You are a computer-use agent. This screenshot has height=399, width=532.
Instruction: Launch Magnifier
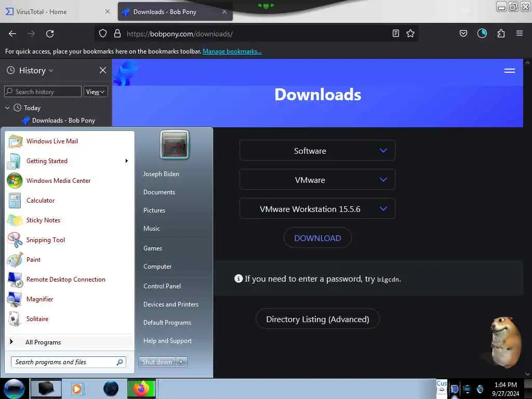(x=70, y=299)
